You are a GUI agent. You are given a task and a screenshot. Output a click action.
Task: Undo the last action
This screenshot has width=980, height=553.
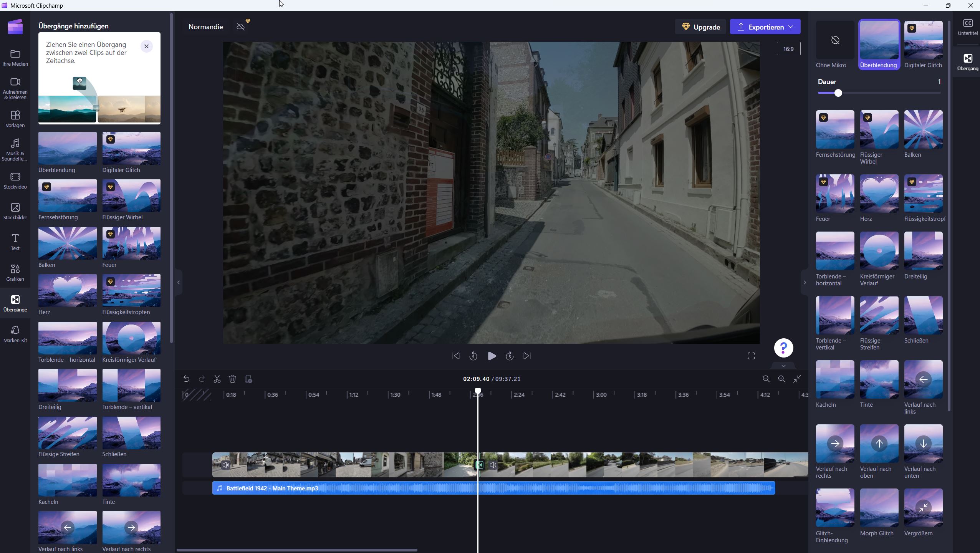pyautogui.click(x=186, y=379)
